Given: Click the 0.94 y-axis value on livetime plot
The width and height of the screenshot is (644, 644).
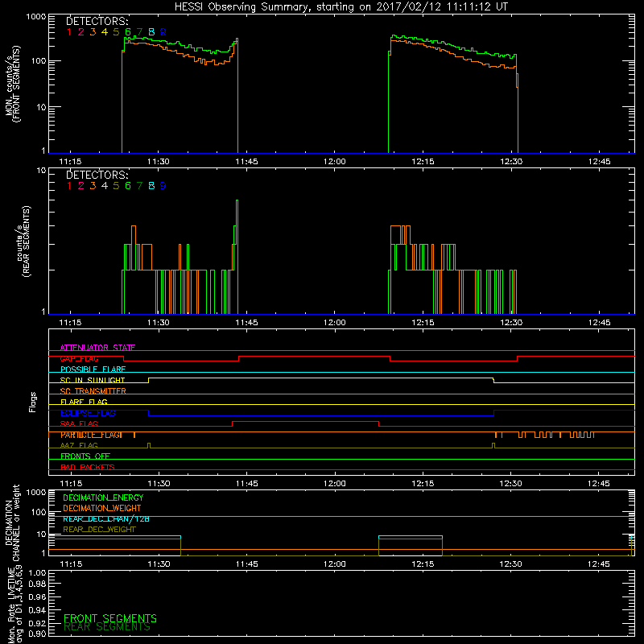Looking at the screenshot, I should [x=37, y=610].
